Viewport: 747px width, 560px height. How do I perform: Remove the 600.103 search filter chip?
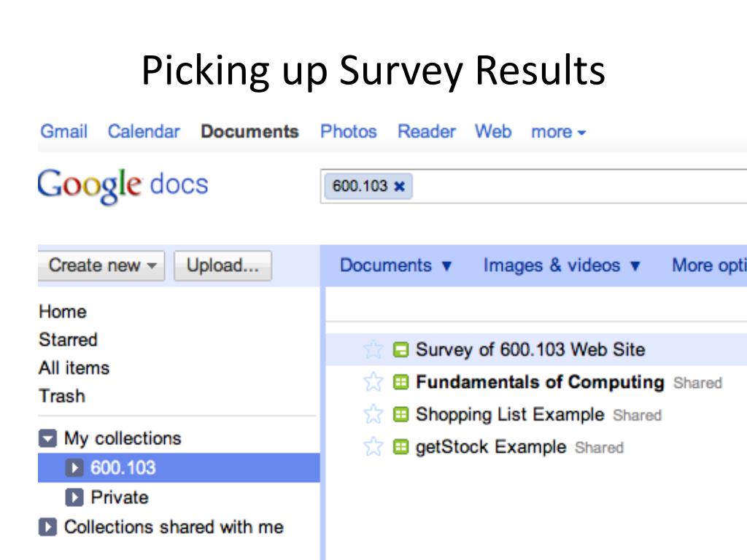pos(399,186)
